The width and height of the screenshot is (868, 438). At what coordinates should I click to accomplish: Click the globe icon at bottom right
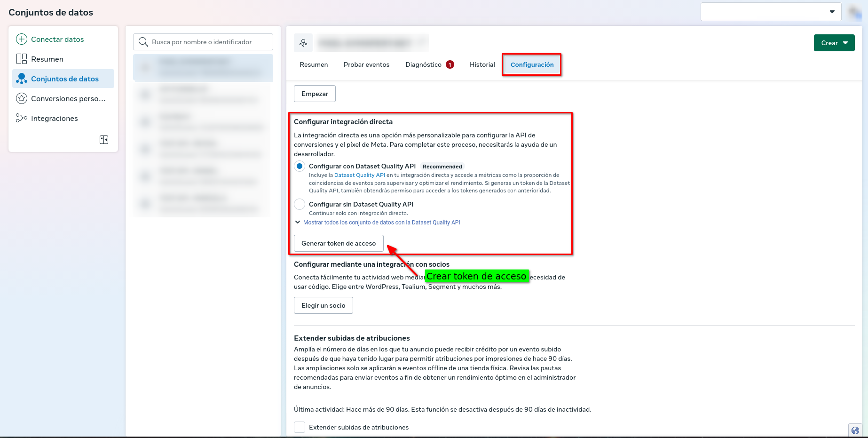(x=855, y=430)
